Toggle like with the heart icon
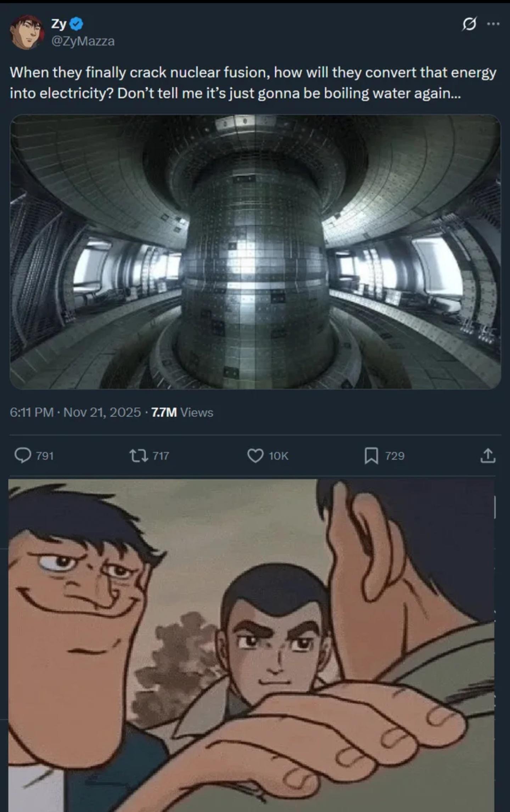The image size is (510, 812). pyautogui.click(x=255, y=456)
